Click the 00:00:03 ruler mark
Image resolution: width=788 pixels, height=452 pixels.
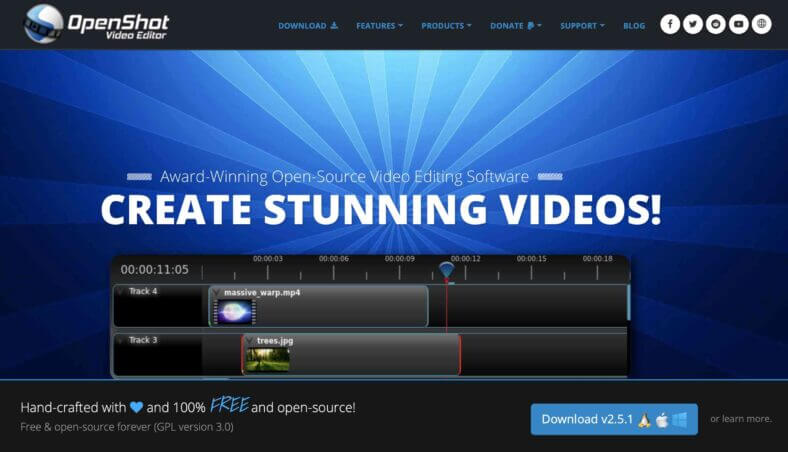pos(268,259)
